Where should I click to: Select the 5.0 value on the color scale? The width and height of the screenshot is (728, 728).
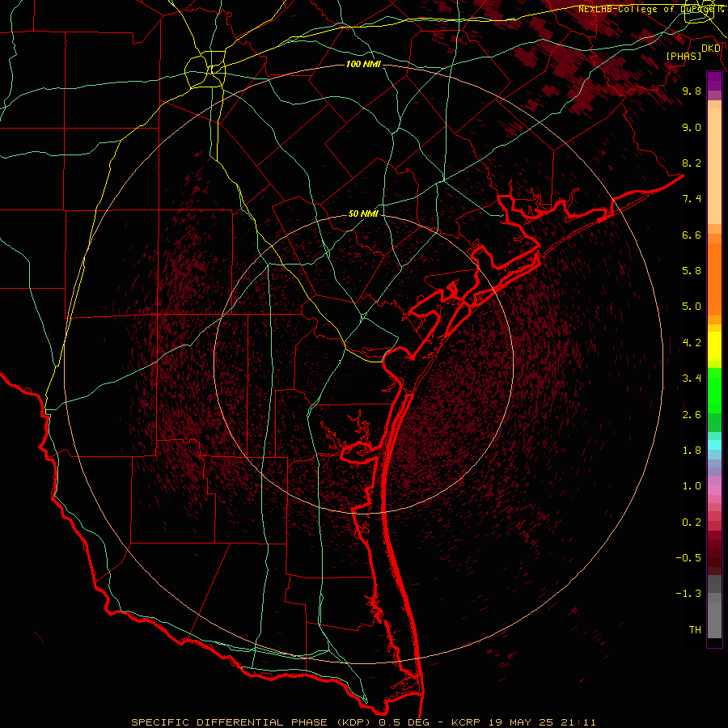point(692,307)
